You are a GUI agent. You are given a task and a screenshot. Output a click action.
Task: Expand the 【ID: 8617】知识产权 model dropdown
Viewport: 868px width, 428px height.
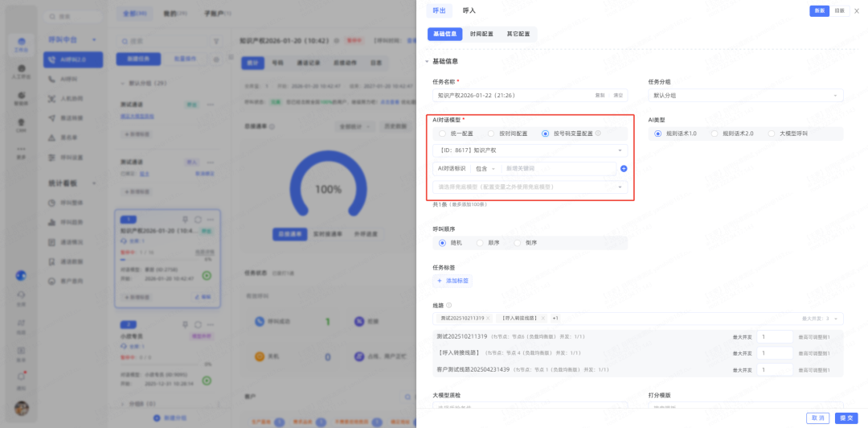530,150
